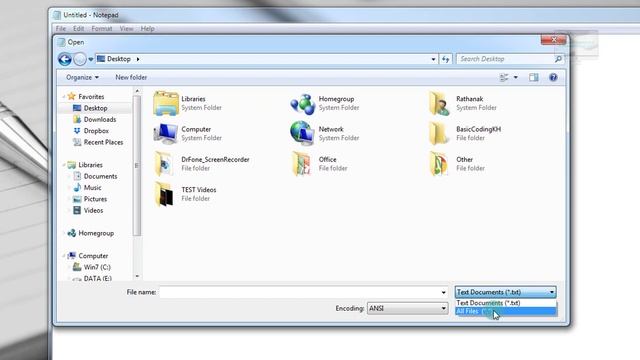640x360 pixels.
Task: Open Music library in sidebar
Action: tap(87, 188)
